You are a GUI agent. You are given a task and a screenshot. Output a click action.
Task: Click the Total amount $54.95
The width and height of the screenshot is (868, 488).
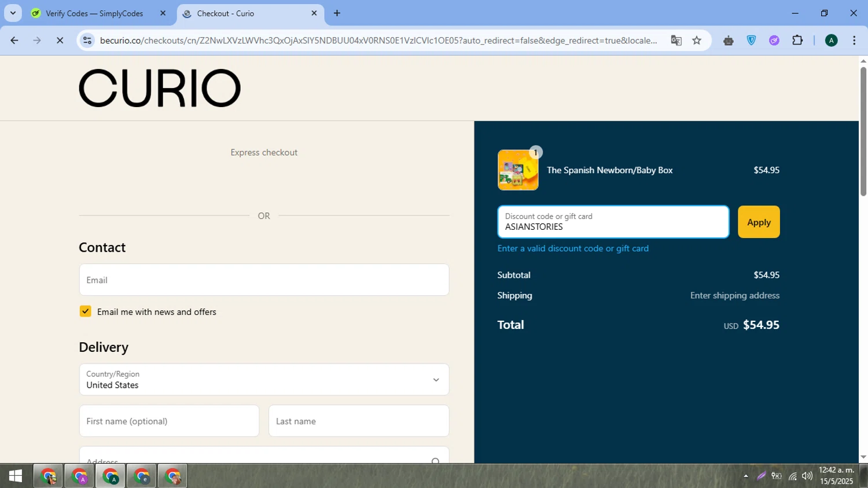[x=761, y=325]
